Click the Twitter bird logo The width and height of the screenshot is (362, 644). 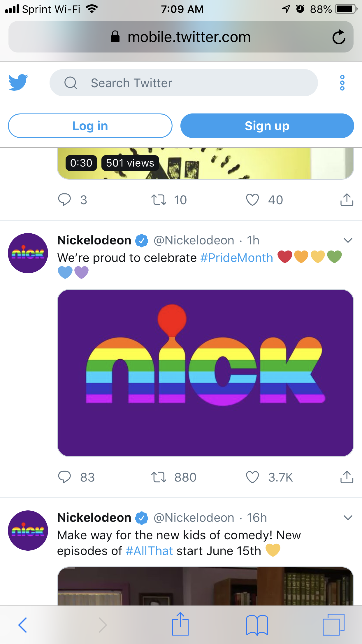coord(18,83)
